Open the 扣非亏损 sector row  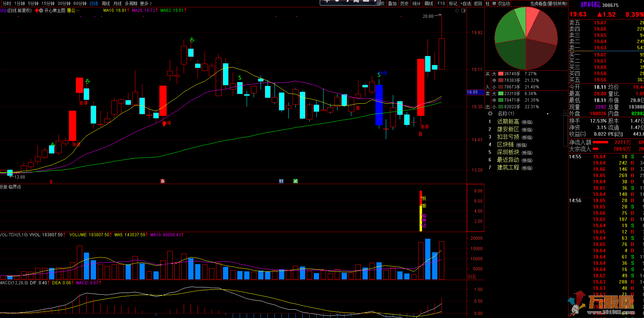coord(515,137)
